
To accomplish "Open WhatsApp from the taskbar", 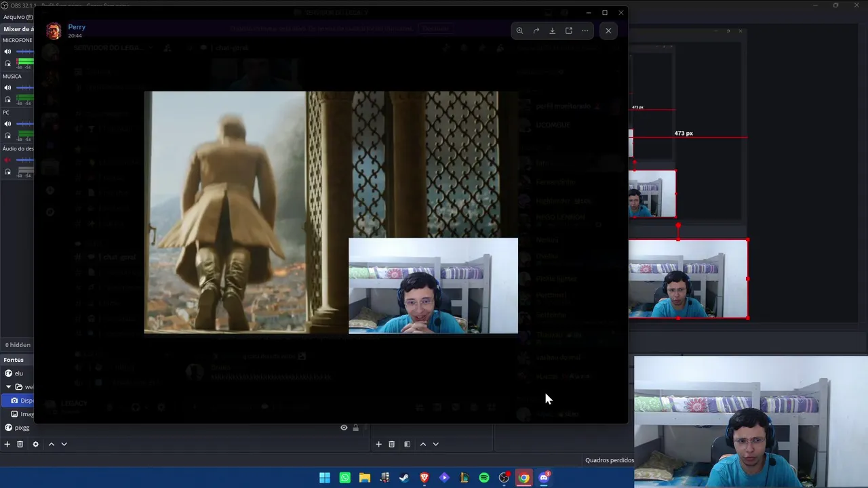I will click(345, 478).
